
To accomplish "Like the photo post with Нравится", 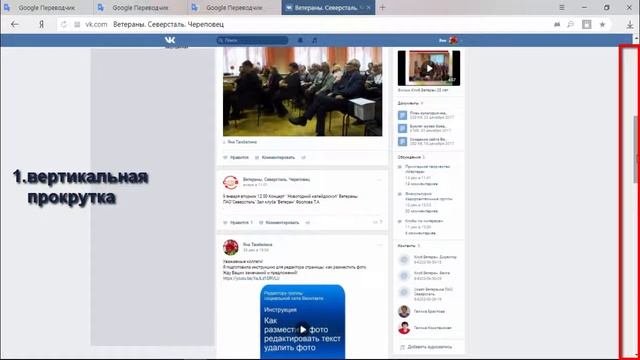I will [x=236, y=157].
